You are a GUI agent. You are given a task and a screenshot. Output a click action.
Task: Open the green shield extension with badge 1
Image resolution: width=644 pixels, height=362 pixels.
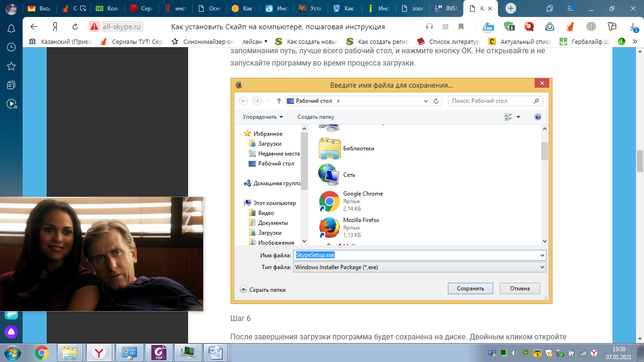[x=509, y=26]
